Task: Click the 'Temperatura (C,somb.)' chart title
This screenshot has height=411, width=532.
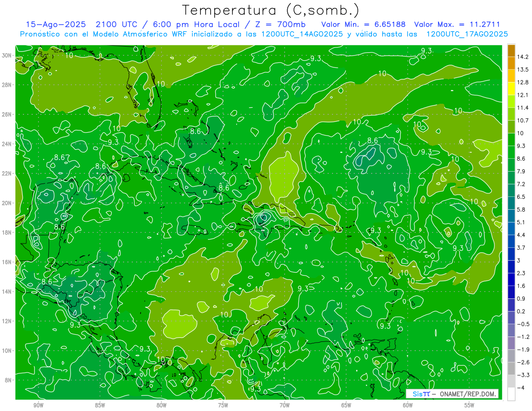Action: click(271, 10)
